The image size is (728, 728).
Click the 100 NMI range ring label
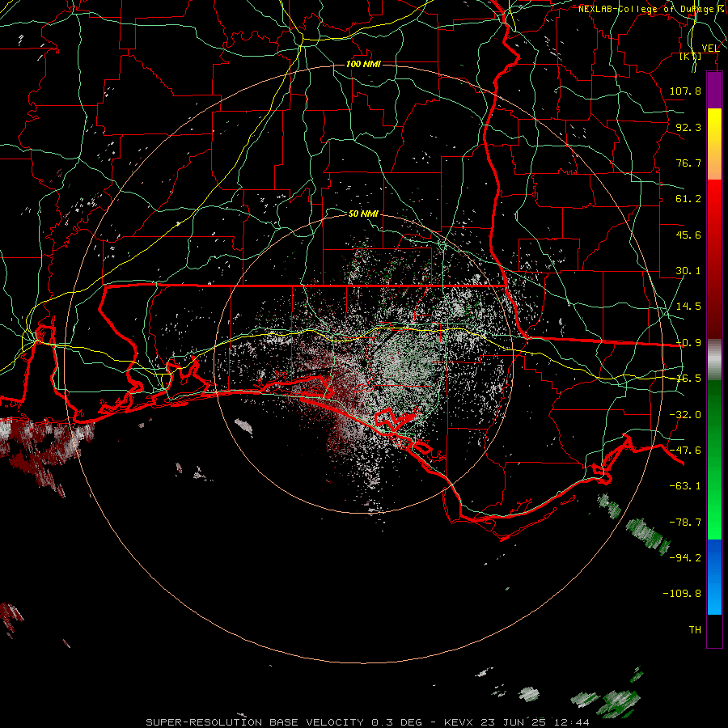363,64
